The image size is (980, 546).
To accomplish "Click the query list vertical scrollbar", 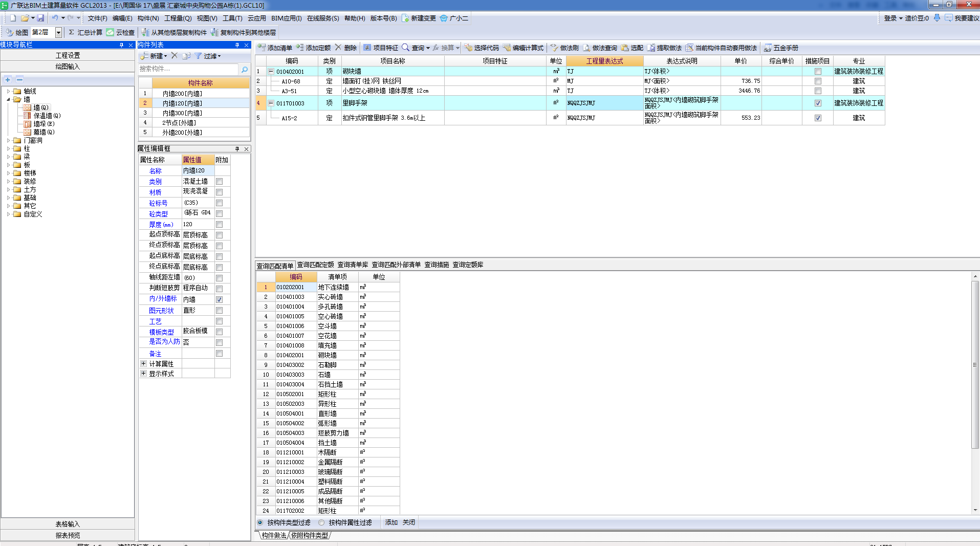I will point(975,364).
